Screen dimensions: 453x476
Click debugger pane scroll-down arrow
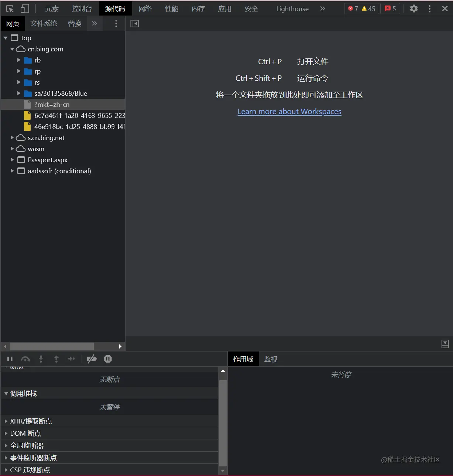(223, 470)
